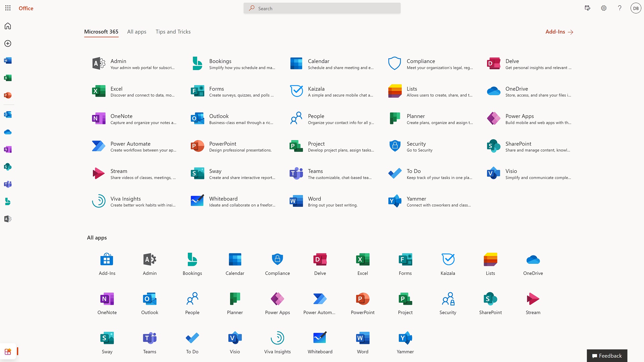Open Visio tile in All apps grid
This screenshot has height=362, width=644.
tap(235, 343)
